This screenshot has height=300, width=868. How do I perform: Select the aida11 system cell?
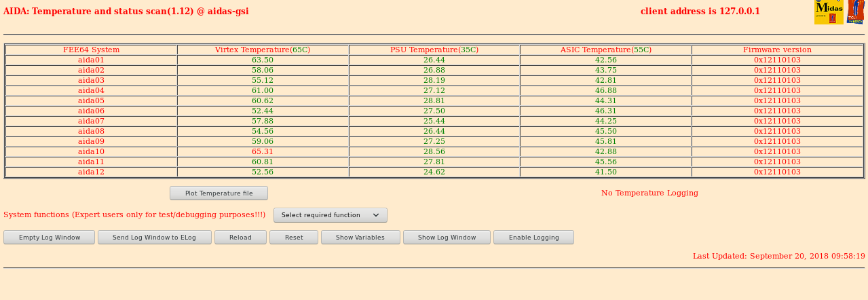coord(91,162)
